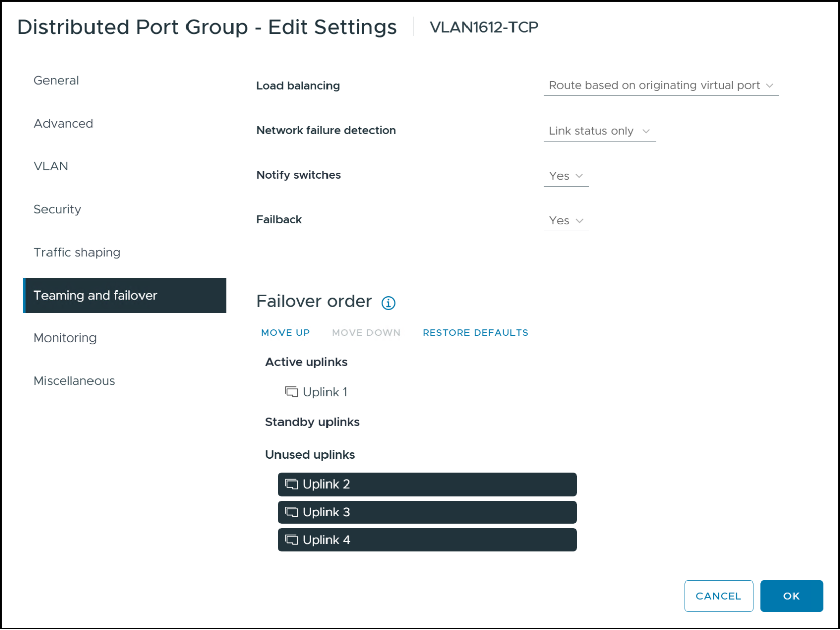Click the Active uplinks heading

306,362
